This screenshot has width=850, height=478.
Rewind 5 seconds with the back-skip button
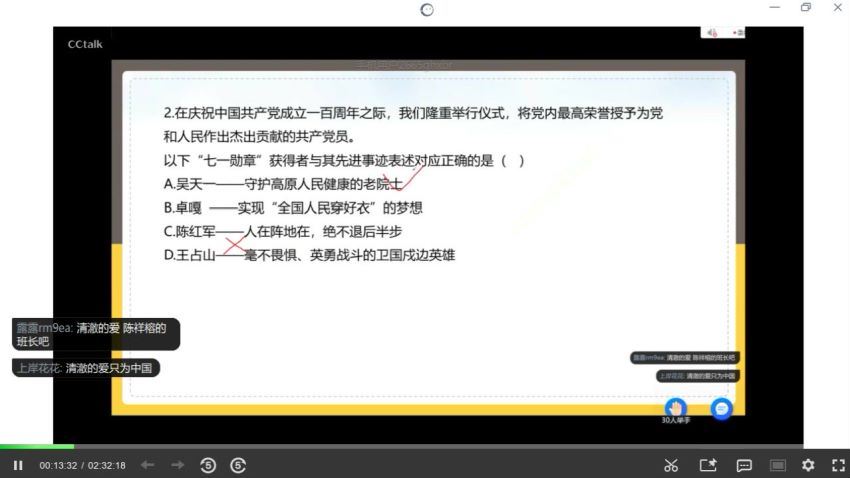[208, 465]
